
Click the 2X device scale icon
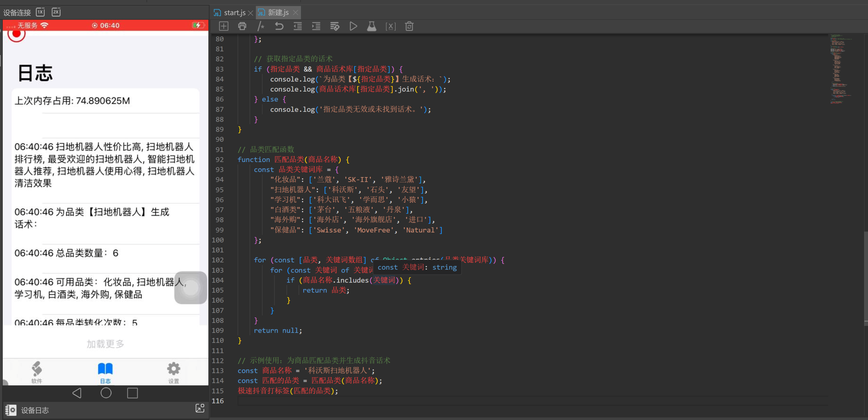pos(56,12)
